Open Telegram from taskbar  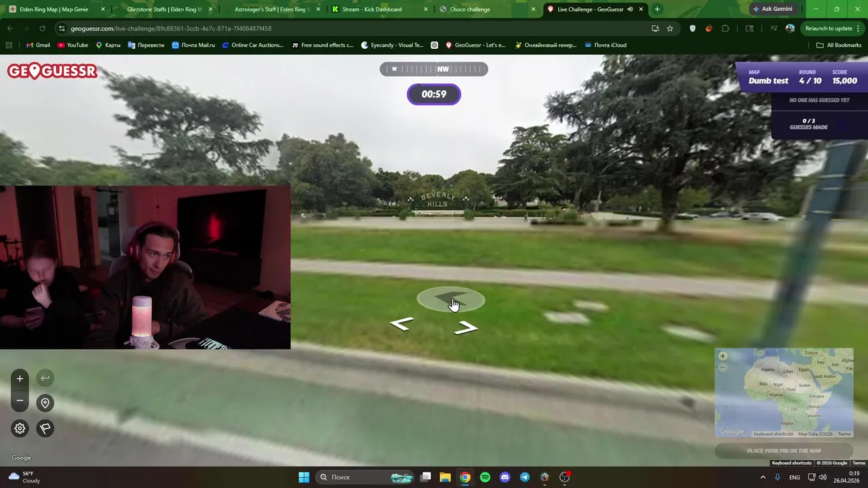pos(525,477)
